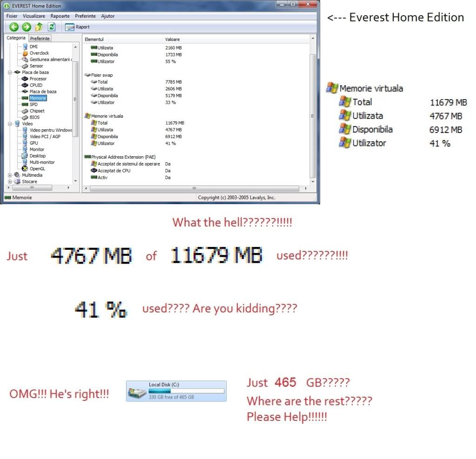Open the Preferinte menu in the menu bar
The height and width of the screenshot is (459, 476).
coord(85,16)
